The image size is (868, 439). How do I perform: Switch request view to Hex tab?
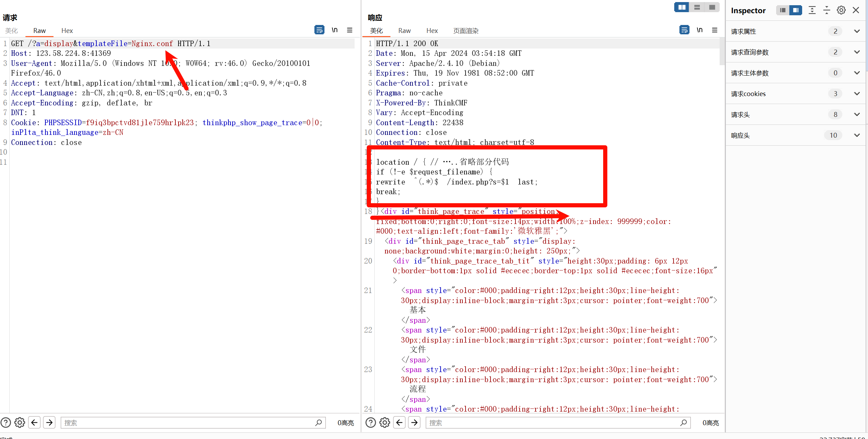tap(67, 31)
